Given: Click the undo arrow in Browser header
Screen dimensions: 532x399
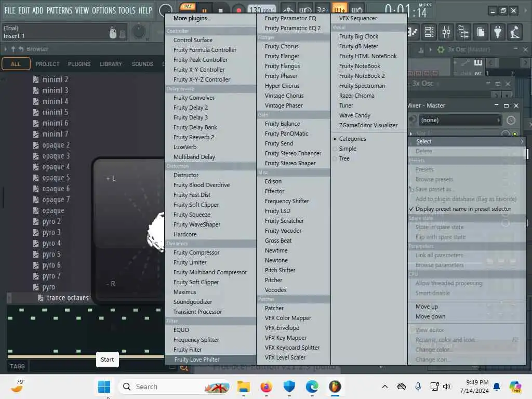Looking at the screenshot, I should coord(21,49).
